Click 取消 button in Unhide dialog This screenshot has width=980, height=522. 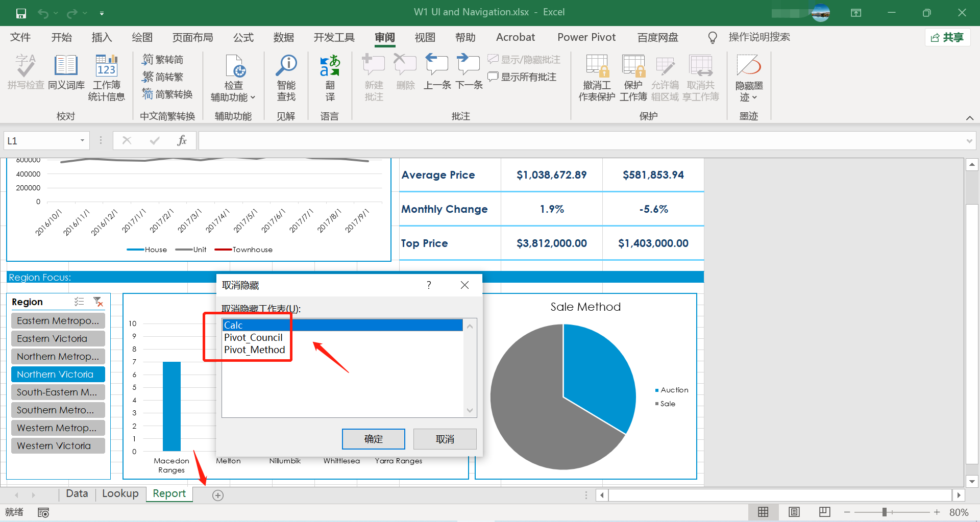click(x=445, y=439)
